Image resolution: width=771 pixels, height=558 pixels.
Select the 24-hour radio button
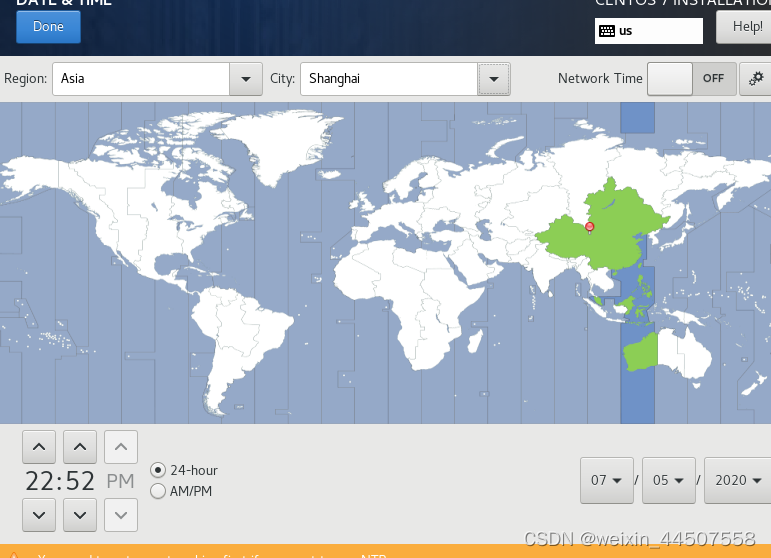(x=158, y=470)
